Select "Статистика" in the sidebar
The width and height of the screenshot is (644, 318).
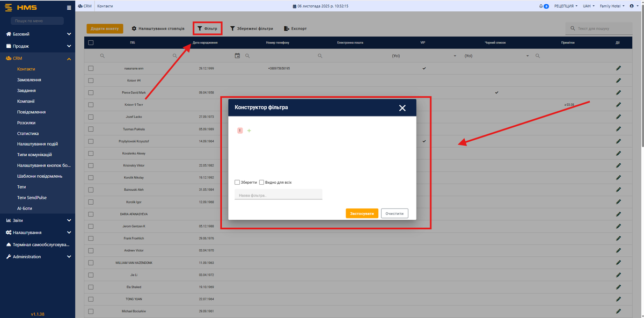(x=28, y=133)
